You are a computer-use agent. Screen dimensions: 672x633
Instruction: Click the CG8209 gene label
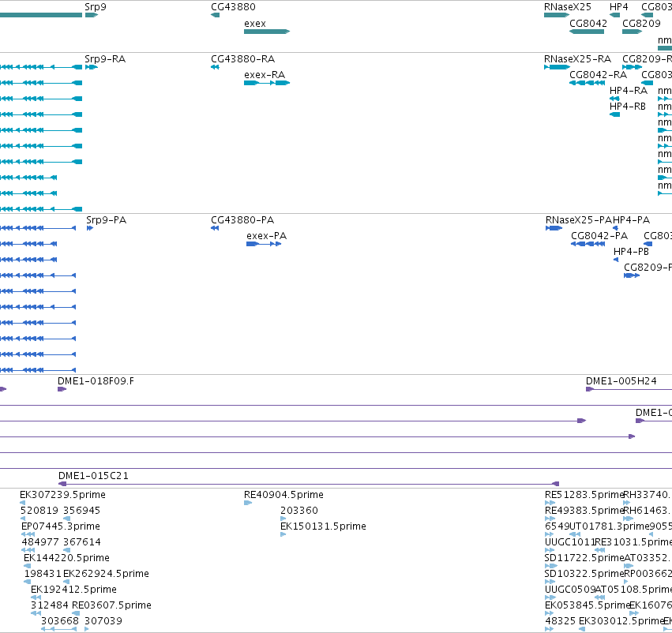click(x=641, y=23)
